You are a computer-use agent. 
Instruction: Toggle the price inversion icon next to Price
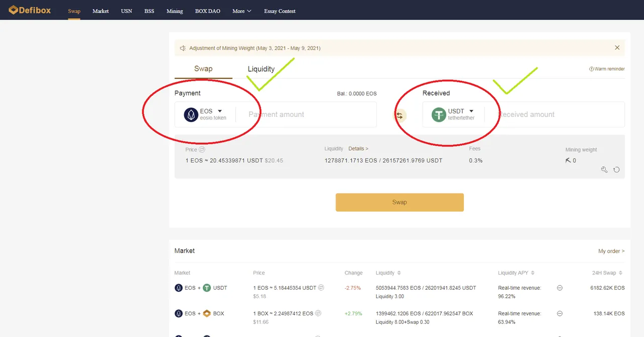point(202,150)
